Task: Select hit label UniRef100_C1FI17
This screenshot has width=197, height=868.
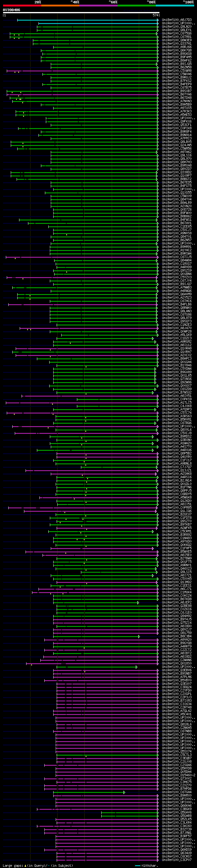Action: (x=177, y=460)
